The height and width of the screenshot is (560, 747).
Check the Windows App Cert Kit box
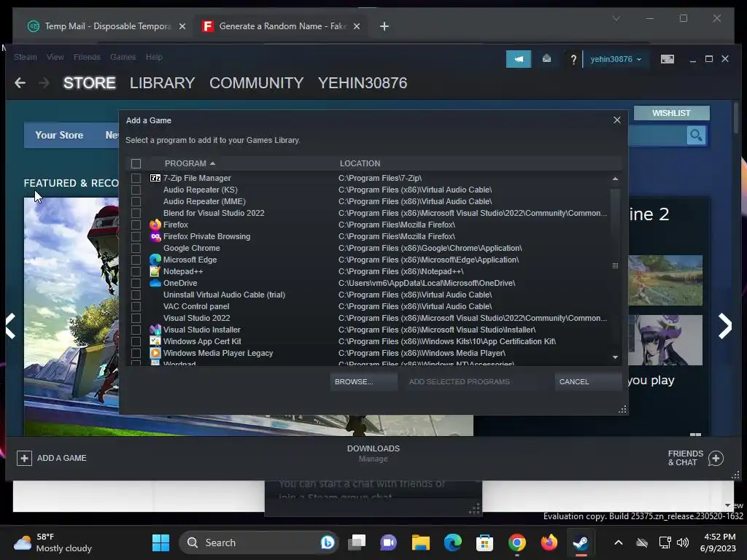[x=136, y=341]
